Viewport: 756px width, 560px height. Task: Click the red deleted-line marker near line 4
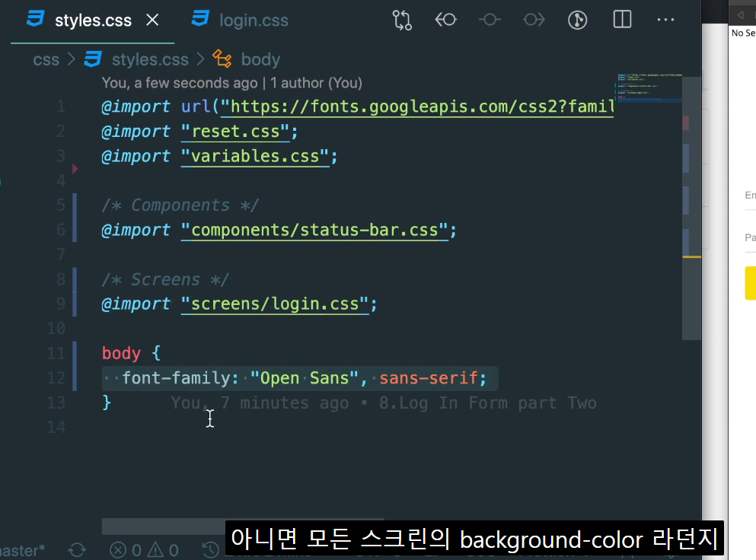75,169
